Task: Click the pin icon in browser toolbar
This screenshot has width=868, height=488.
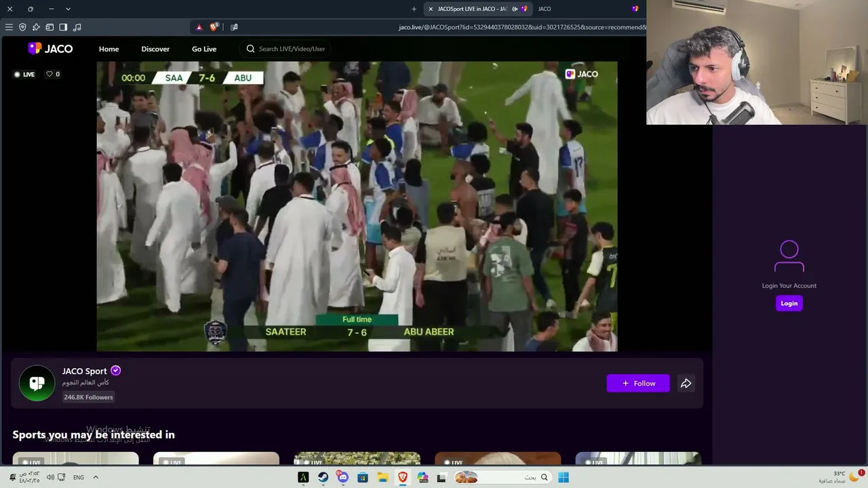Action: (36, 27)
